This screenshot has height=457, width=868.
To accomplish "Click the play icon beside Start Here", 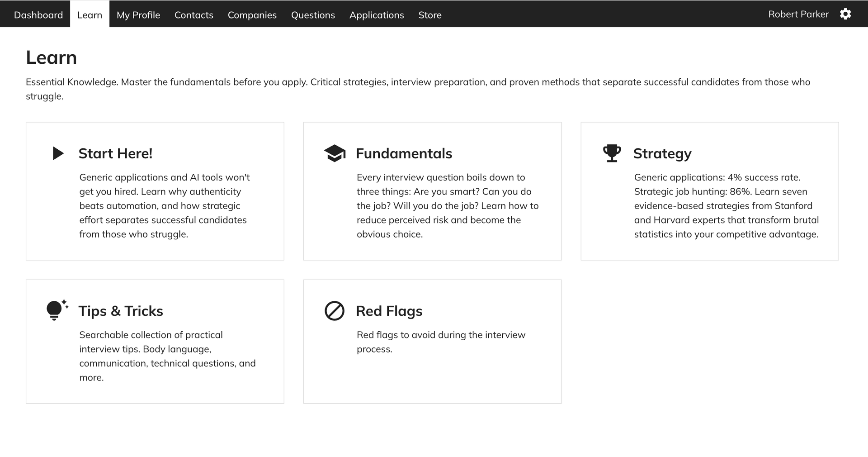I will [x=58, y=153].
